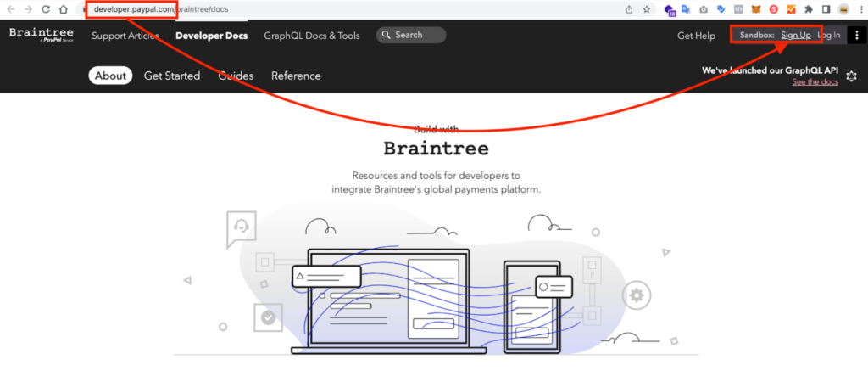The image size is (868, 376).
Task: Click the share page icon in address bar
Action: pyautogui.click(x=629, y=9)
